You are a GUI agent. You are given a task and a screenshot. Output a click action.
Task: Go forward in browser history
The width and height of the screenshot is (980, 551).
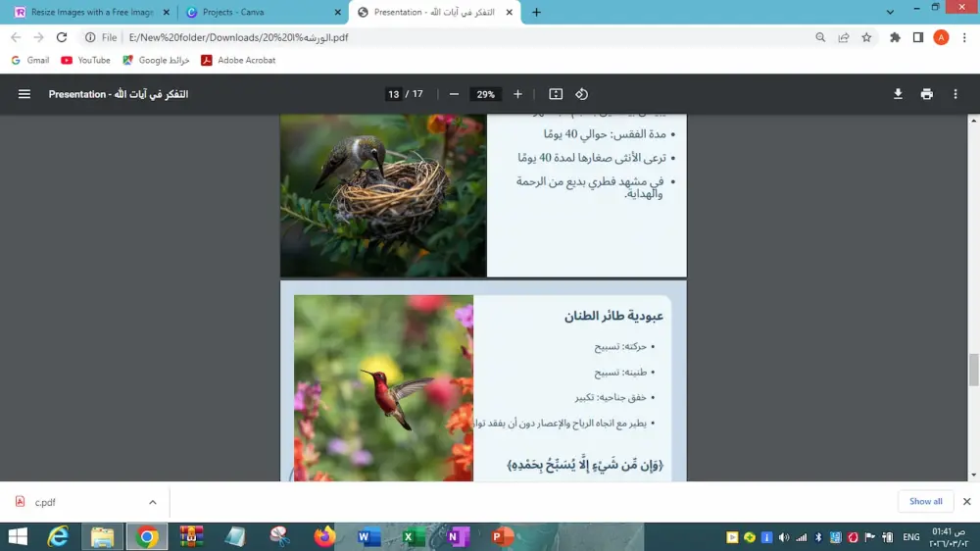tap(39, 37)
